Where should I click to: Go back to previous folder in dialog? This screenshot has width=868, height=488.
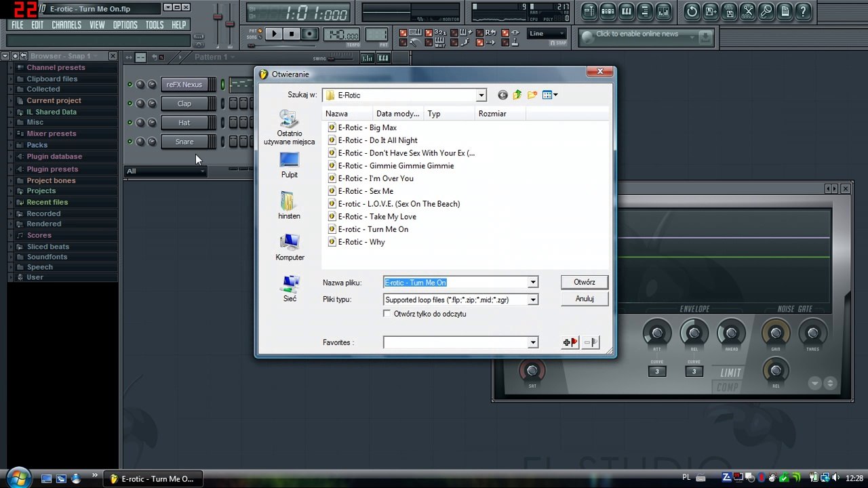click(502, 95)
